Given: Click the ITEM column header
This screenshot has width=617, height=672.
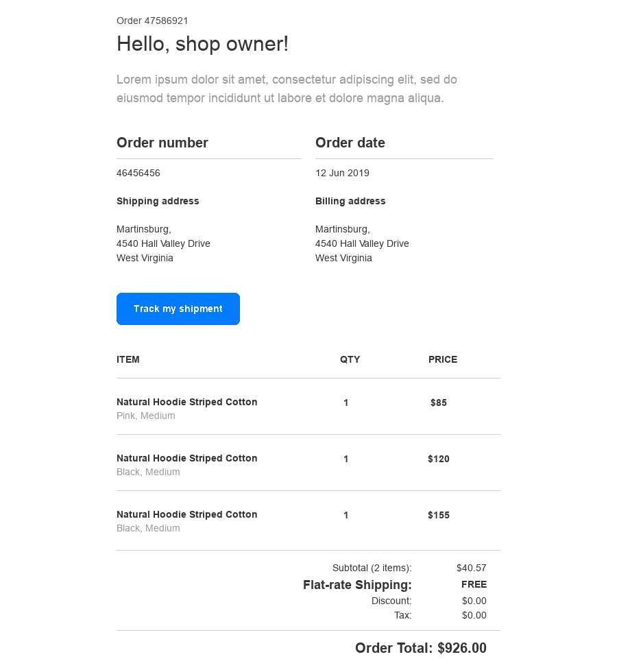Looking at the screenshot, I should click(128, 359).
